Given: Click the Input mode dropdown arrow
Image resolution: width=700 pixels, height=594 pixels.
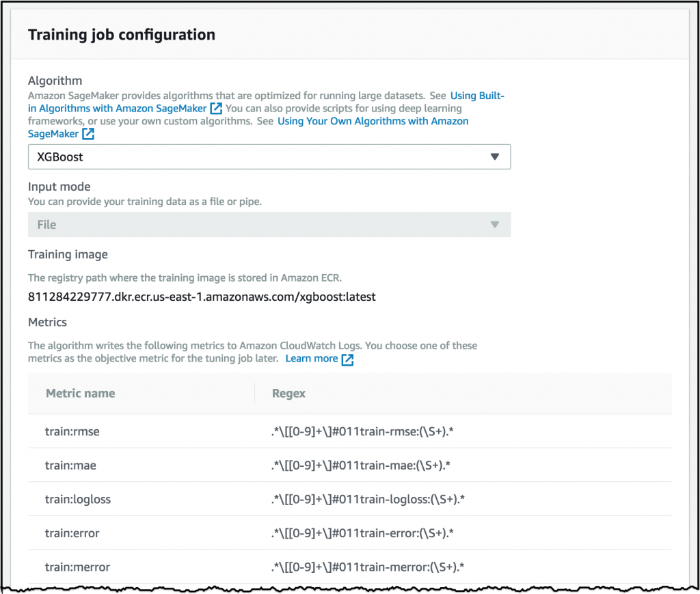Looking at the screenshot, I should (x=495, y=225).
